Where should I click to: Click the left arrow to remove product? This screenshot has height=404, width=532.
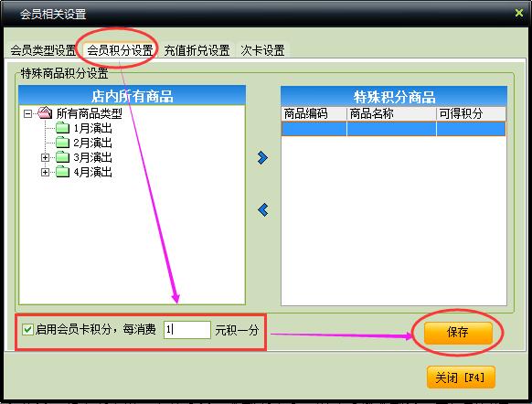pyautogui.click(x=263, y=210)
